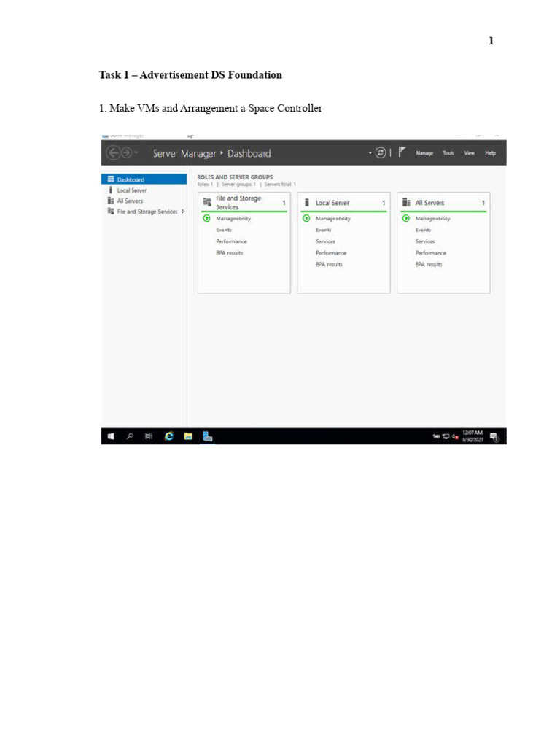560x747 pixels.
Task: Refresh the Server Manager dashboard
Action: [380, 152]
